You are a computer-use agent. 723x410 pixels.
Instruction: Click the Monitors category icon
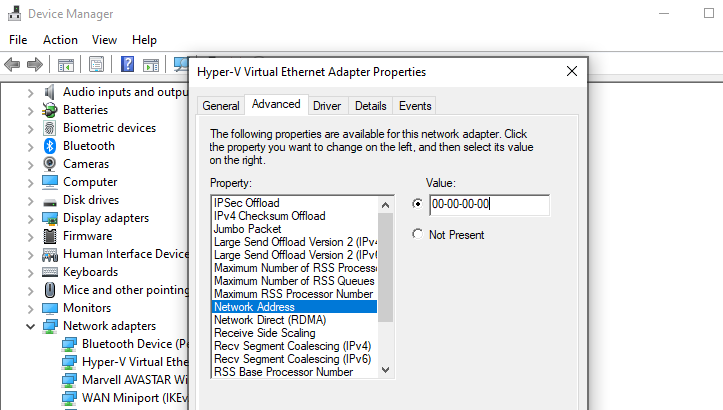50,308
